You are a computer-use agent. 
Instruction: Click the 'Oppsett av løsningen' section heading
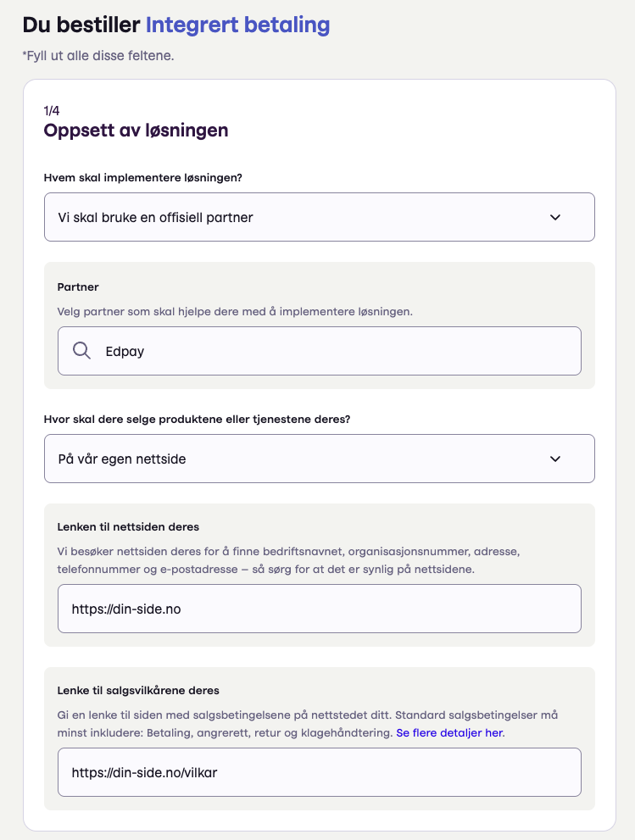tap(136, 131)
